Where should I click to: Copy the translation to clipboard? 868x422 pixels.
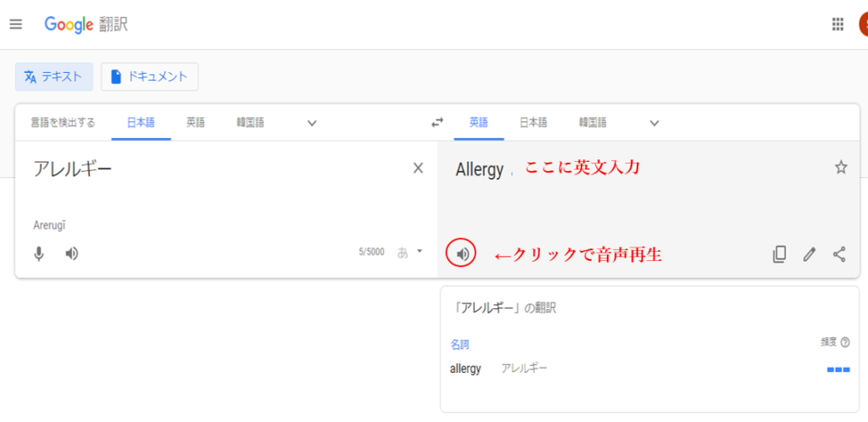click(780, 253)
